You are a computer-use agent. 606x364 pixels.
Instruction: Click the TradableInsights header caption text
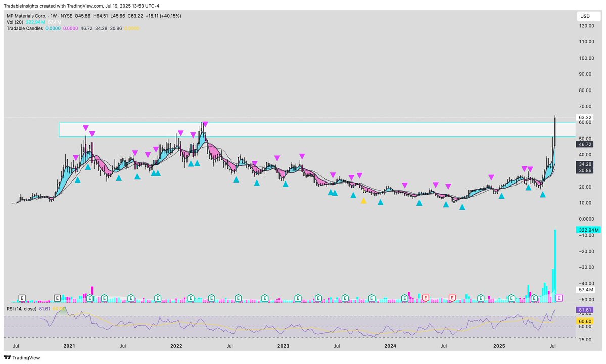[81, 6]
